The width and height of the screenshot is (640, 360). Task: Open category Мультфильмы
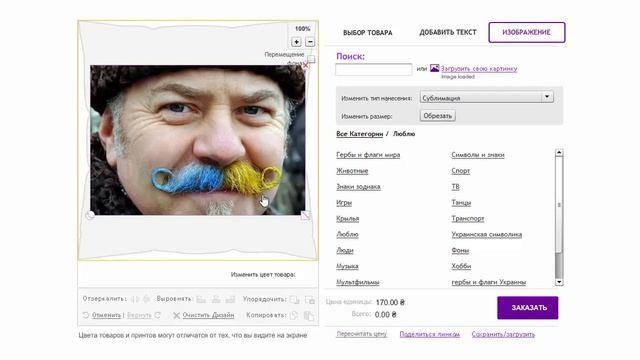coord(358,282)
